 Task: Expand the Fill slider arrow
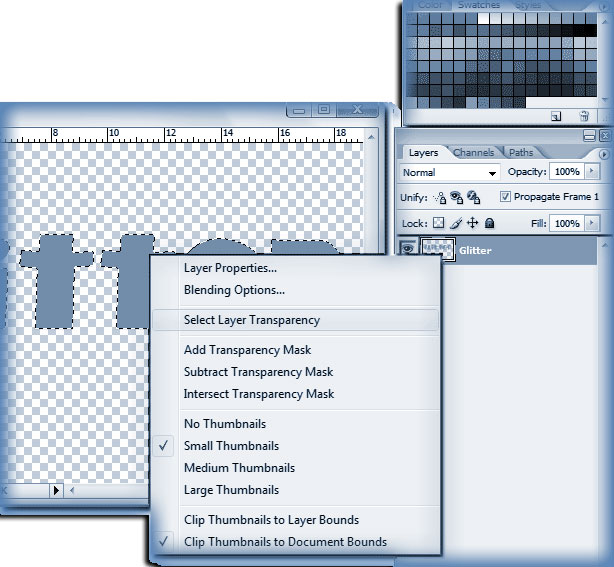(x=590, y=223)
